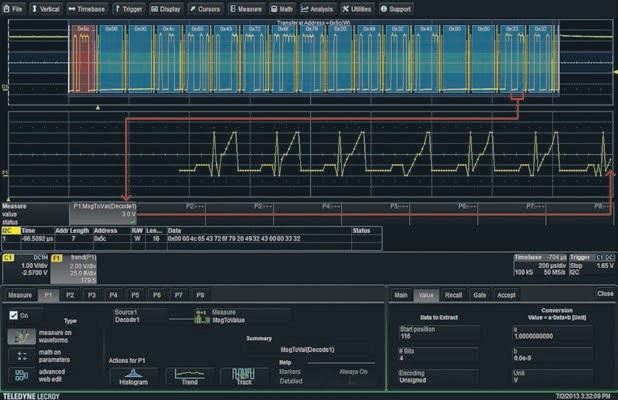Toggle the P1 On checkbox
The image size is (618, 400).
pos(14,315)
